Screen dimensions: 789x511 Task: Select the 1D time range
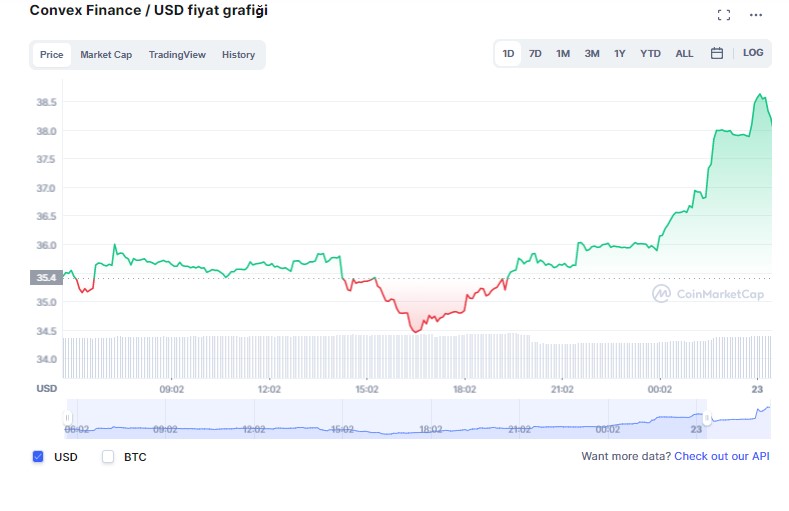tap(508, 53)
